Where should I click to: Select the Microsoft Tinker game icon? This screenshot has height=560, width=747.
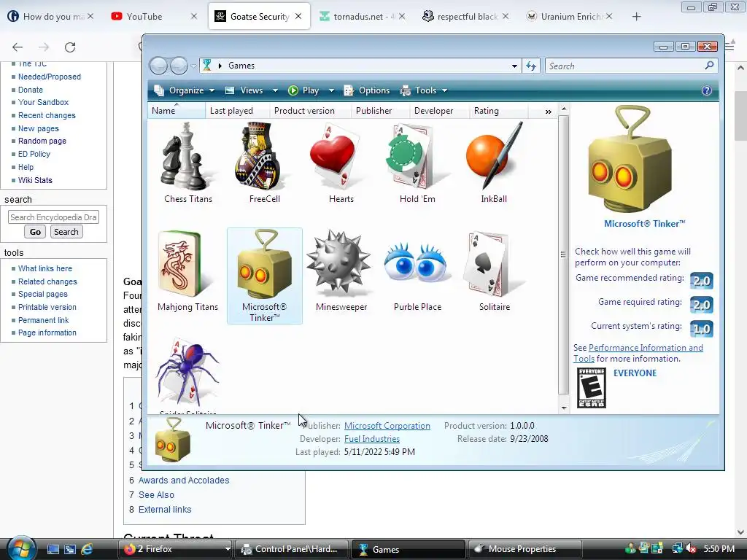coord(264,264)
